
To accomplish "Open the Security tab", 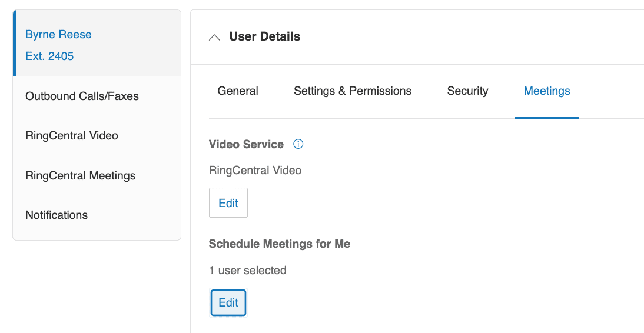I will point(467,91).
